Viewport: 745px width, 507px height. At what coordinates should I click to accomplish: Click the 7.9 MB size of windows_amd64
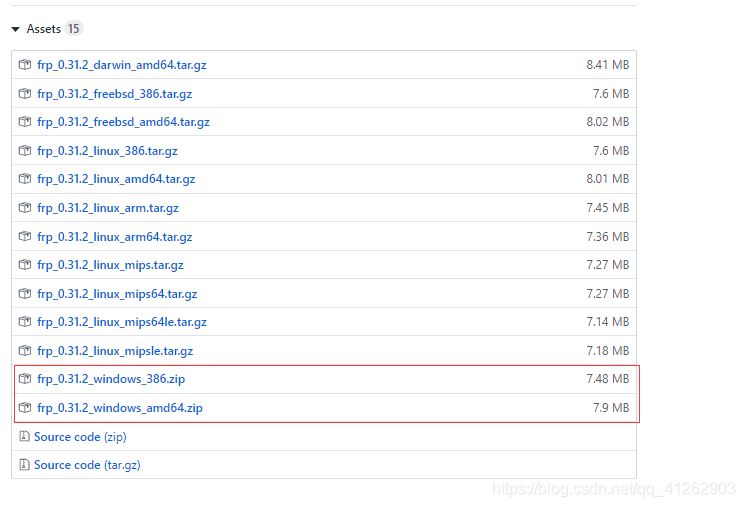click(611, 408)
